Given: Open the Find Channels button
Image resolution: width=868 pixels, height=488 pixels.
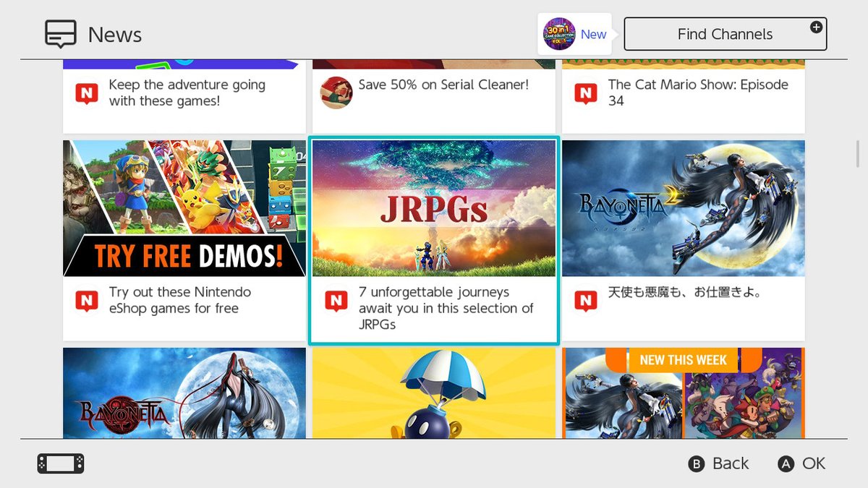Looking at the screenshot, I should pos(725,34).
